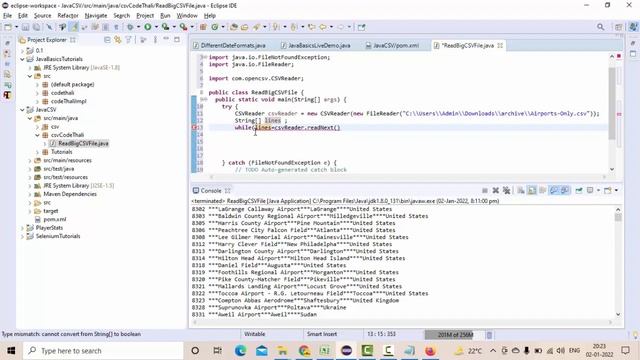The height and width of the screenshot is (360, 640).
Task: Click the green Run button in toolbar
Action: click(148, 27)
